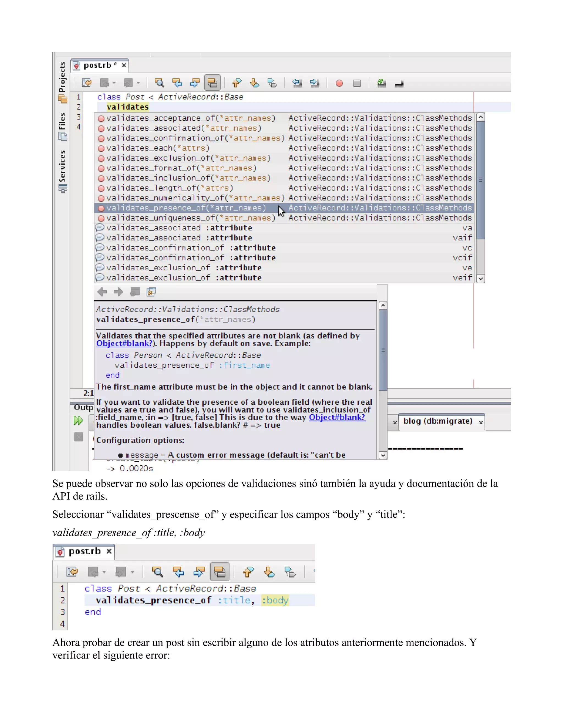
Task: Open the Files side panel
Action: pos(62,126)
